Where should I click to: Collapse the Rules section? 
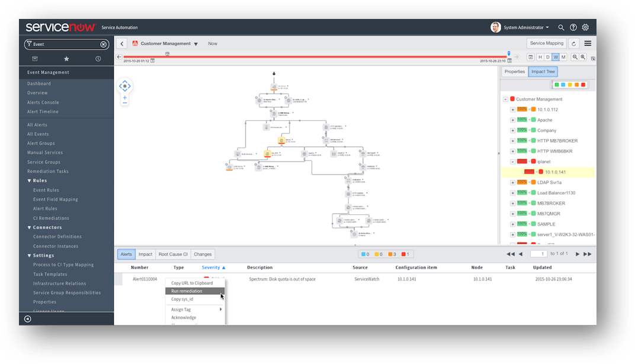pos(29,181)
